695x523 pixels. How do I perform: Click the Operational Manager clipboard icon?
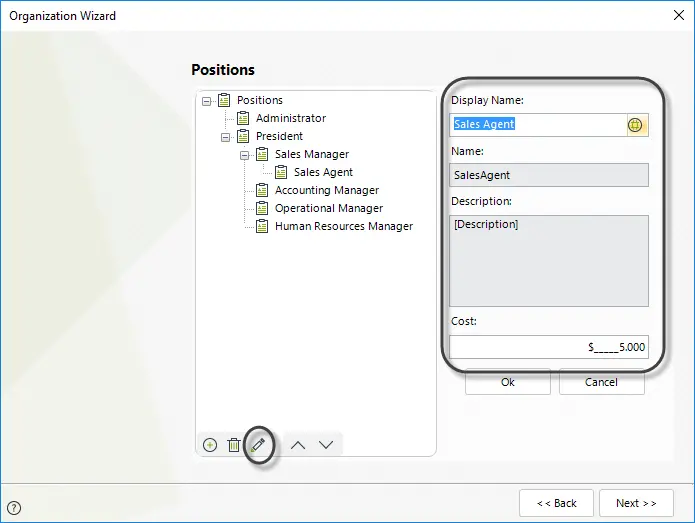[x=262, y=208]
